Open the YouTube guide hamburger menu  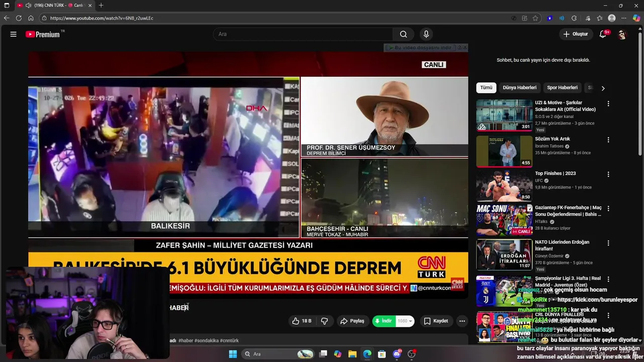point(14,34)
